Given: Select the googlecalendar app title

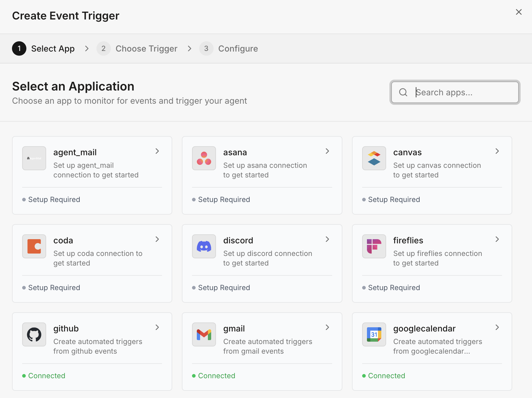Looking at the screenshot, I should 424,329.
